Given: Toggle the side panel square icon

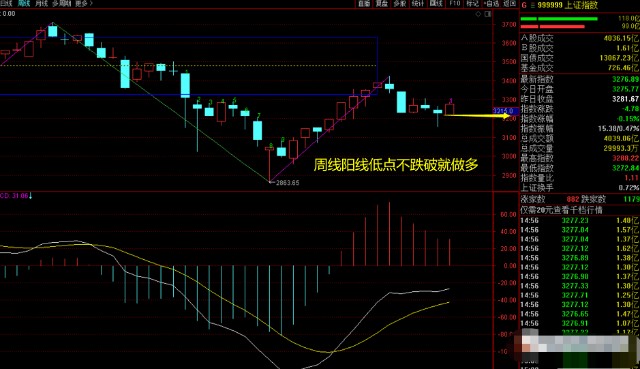Looking at the screenshot, I should point(488,14).
